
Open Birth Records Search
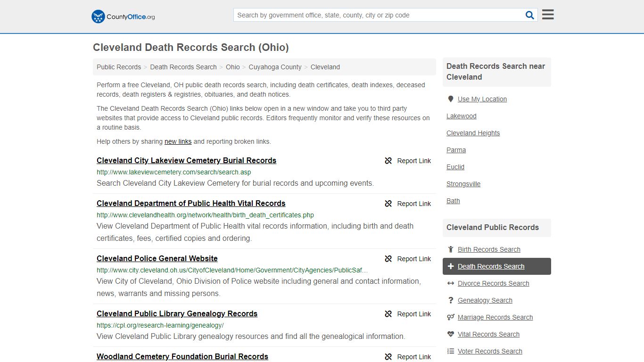click(489, 249)
